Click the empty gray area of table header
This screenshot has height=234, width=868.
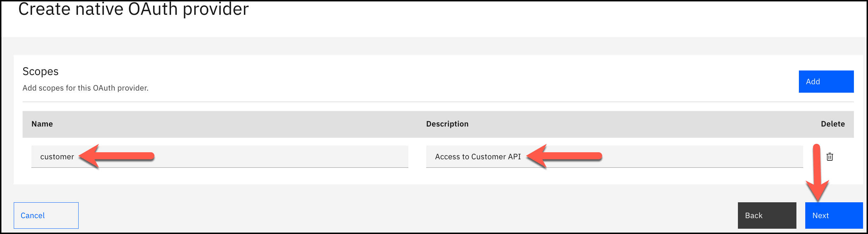[247, 124]
